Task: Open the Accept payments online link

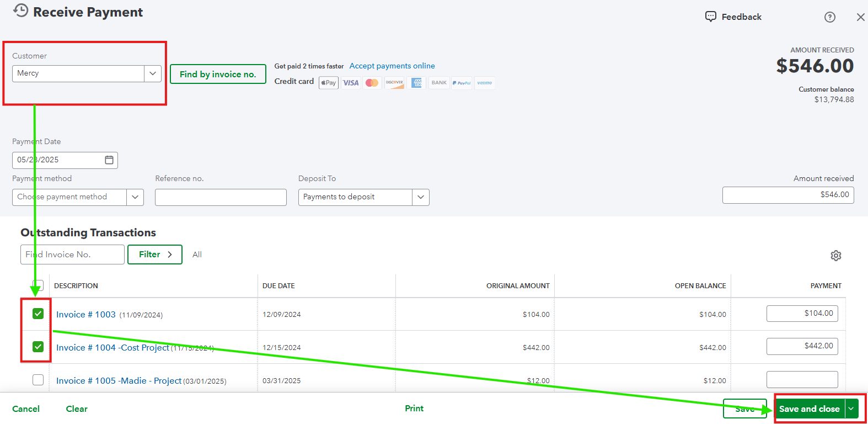Action: 392,66
